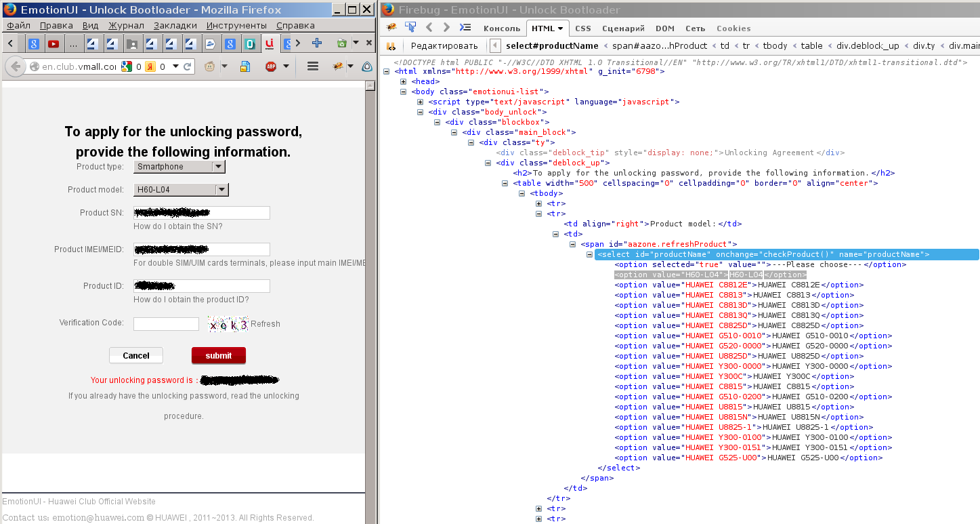Collapse the tbody node in Firebug tree
Image resolution: width=980 pixels, height=524 pixels.
click(x=521, y=193)
